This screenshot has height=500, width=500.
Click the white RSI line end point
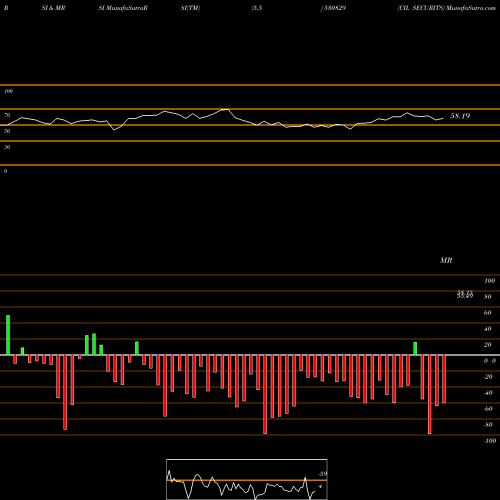pyautogui.click(x=443, y=118)
